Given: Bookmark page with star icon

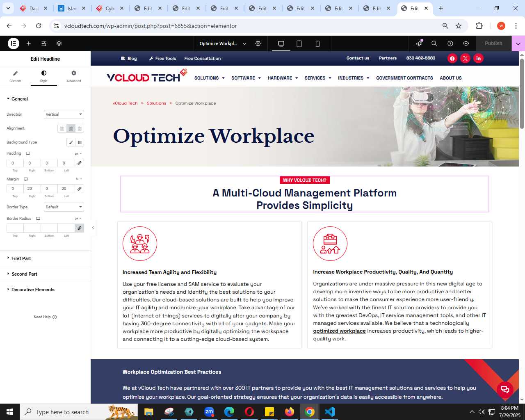Looking at the screenshot, I should 459,26.
